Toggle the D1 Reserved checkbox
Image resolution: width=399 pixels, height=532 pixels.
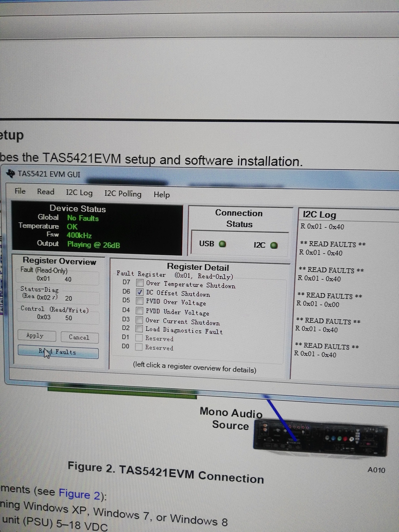click(x=139, y=338)
